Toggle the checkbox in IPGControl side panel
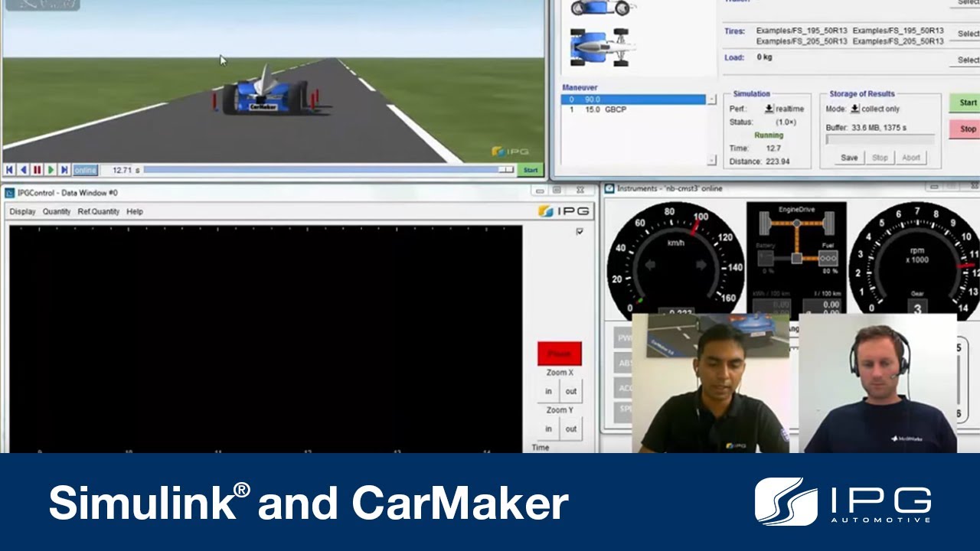Screen dimensions: 980x551 [x=580, y=231]
